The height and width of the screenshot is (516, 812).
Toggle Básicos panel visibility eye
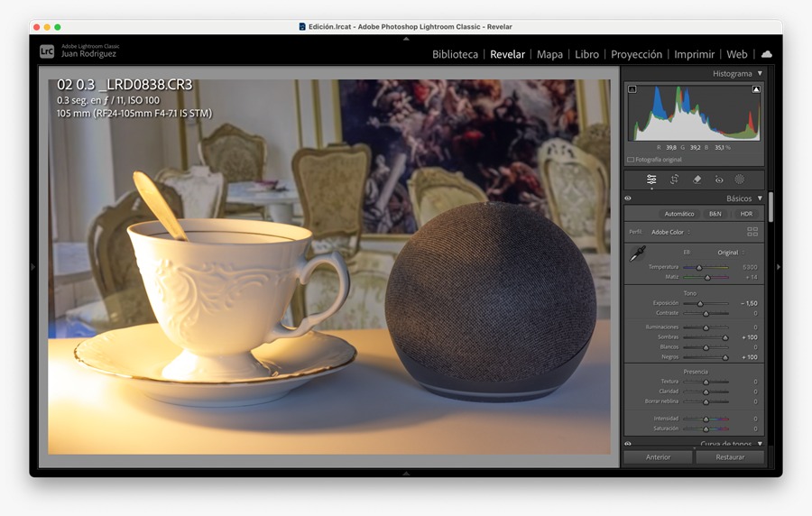pos(628,198)
